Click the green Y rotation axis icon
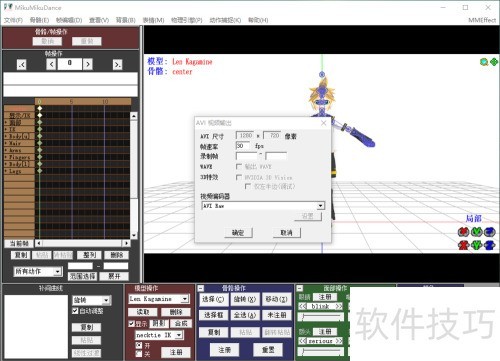The width and height of the screenshot is (500, 361). point(477,231)
